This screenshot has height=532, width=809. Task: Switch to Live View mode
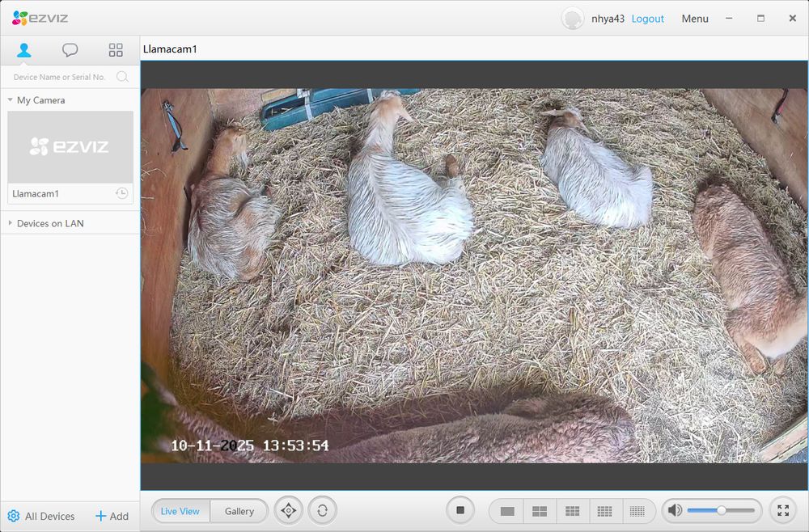(180, 511)
